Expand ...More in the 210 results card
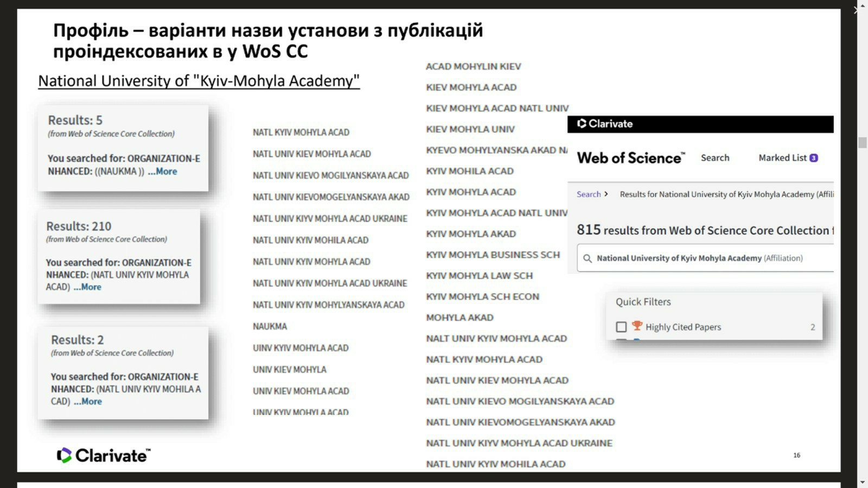Viewport: 868px width, 488px height. tap(87, 287)
